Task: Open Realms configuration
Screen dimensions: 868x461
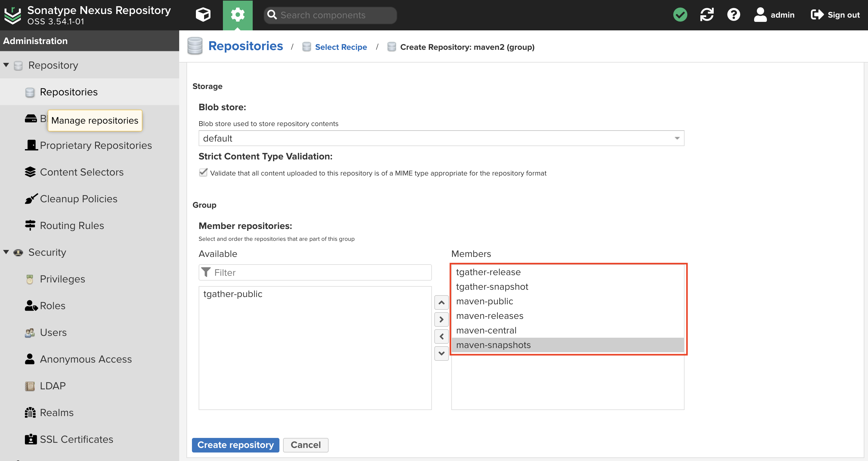Action: point(56,412)
